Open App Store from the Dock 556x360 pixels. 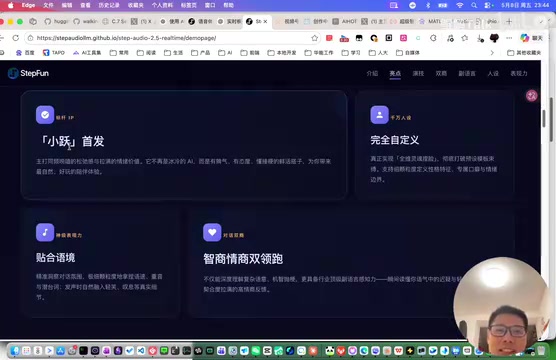click(x=61, y=351)
